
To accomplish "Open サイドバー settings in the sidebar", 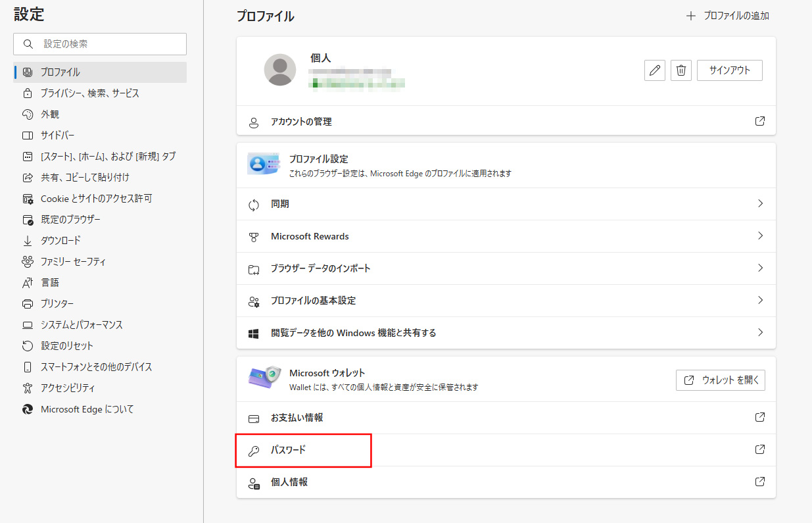I will [100, 136].
